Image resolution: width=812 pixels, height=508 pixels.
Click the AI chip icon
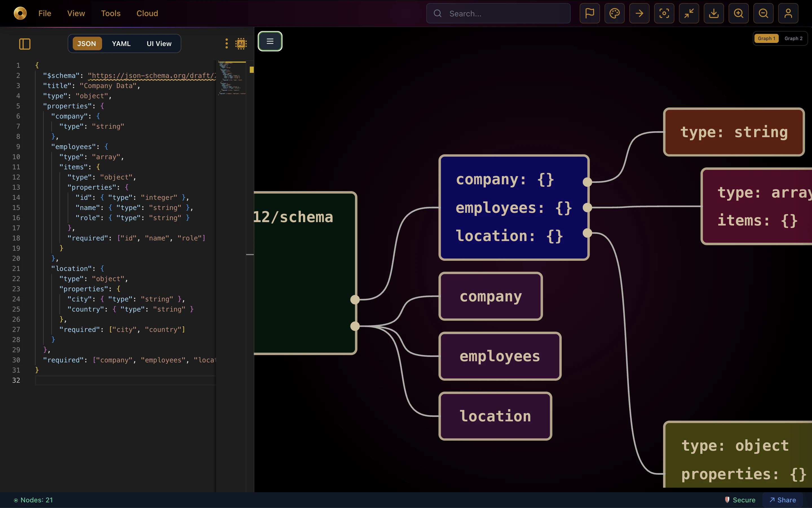241,44
